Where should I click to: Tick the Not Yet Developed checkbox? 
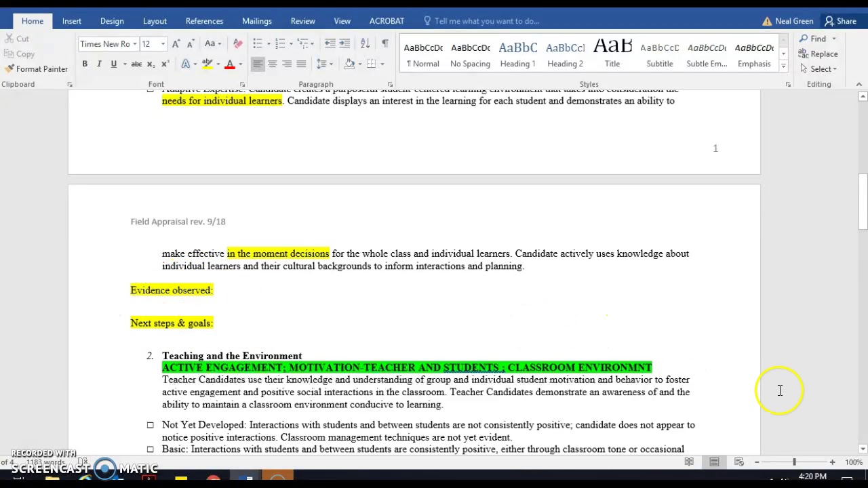click(x=150, y=425)
